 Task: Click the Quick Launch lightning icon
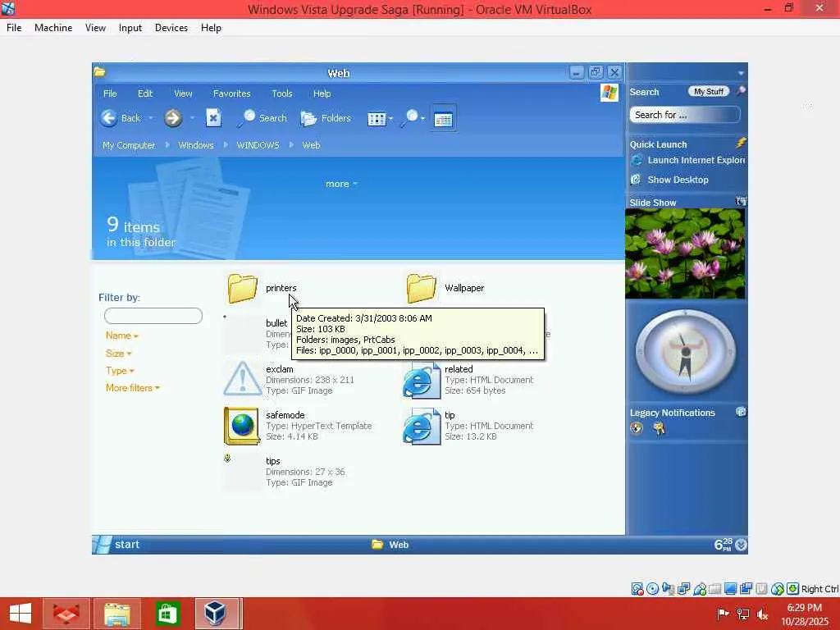click(741, 143)
